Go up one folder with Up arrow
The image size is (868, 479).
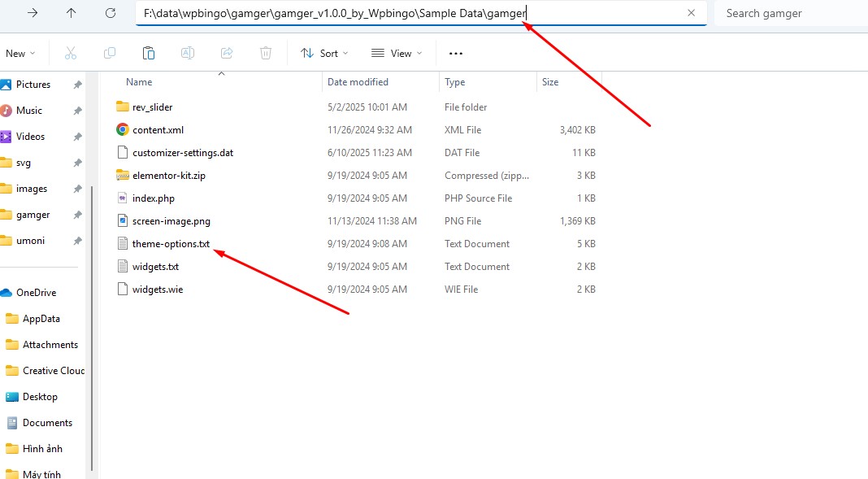pyautogui.click(x=72, y=13)
